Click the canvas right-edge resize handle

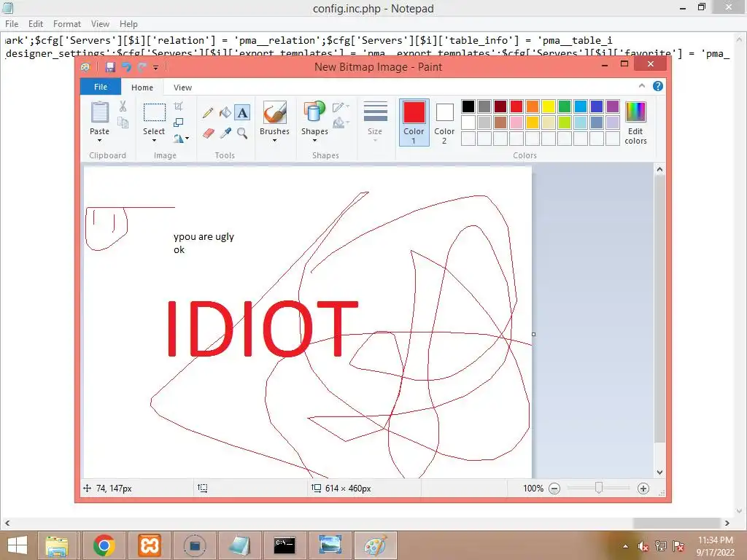pyautogui.click(x=533, y=334)
